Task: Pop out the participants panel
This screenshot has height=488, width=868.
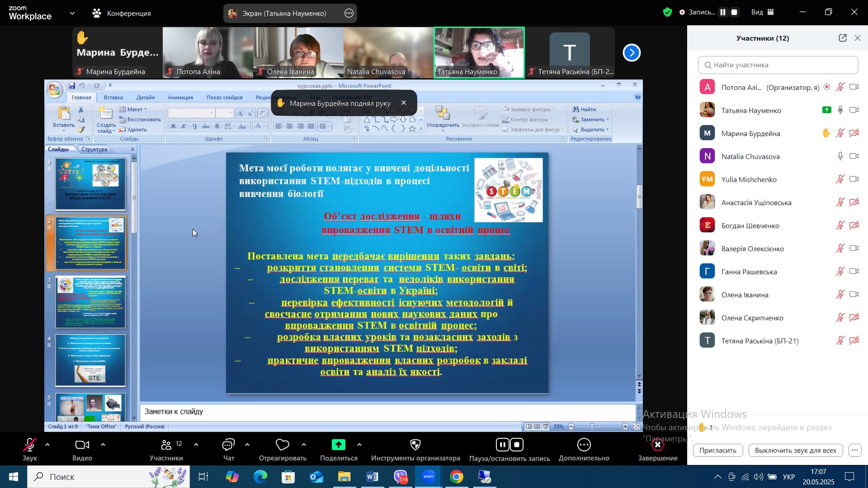Action: click(x=842, y=38)
